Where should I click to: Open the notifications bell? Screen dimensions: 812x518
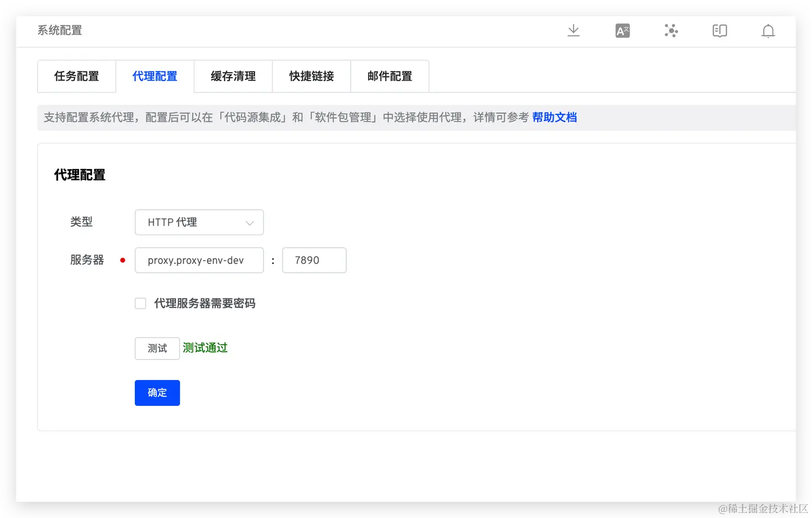tap(768, 31)
